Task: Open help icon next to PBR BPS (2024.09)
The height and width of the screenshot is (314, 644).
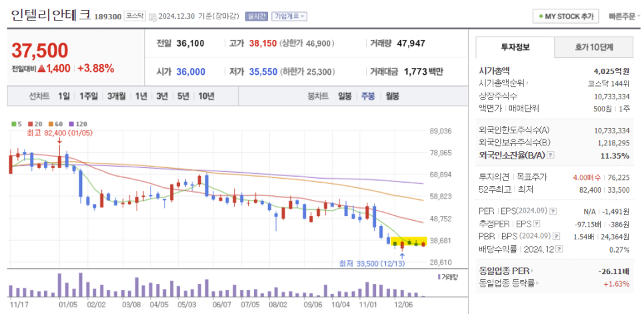Action: click(557, 237)
